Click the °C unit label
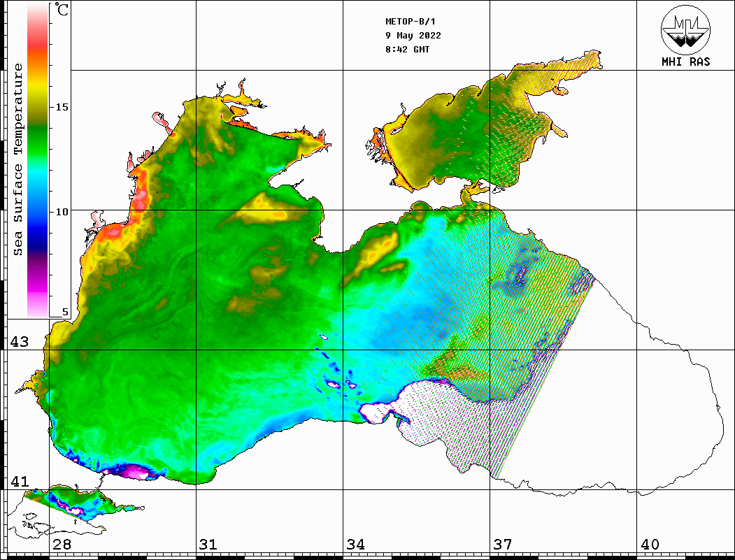The image size is (735, 560). coord(62,9)
